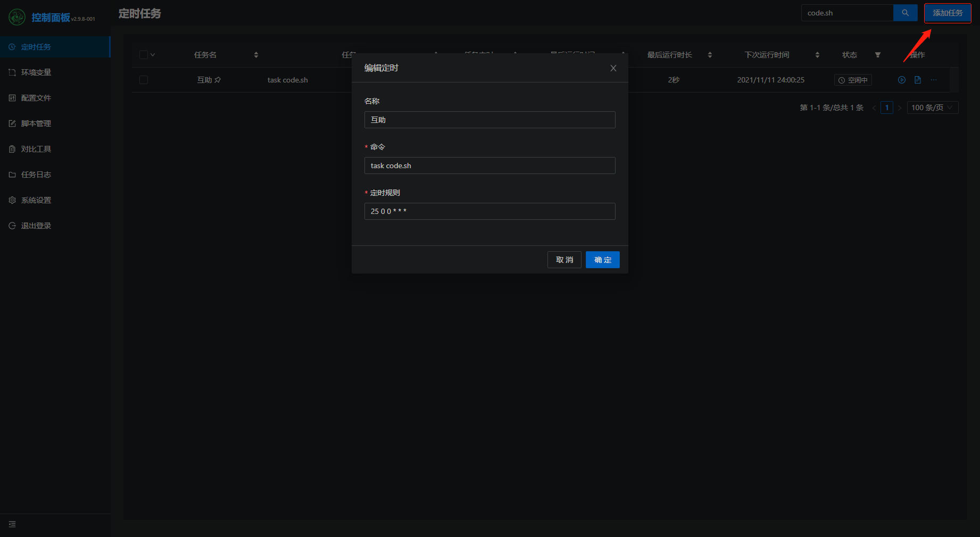
Task: Expand the selection dropdown beside header checkbox
Action: [x=153, y=55]
